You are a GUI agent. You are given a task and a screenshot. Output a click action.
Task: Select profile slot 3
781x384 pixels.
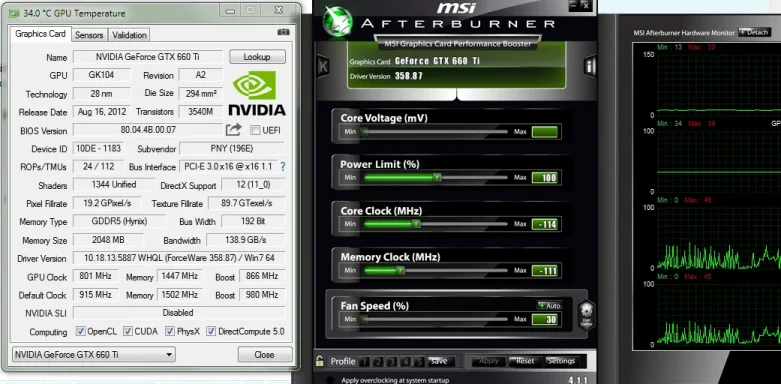(392, 362)
